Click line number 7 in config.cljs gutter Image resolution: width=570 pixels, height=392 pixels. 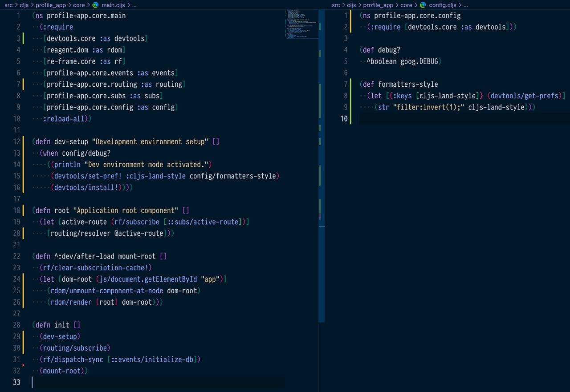[346, 85]
